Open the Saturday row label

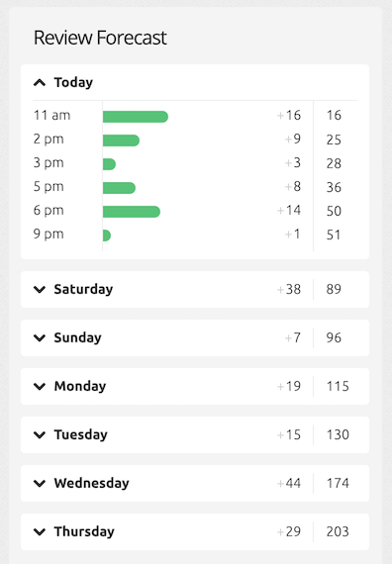click(x=83, y=289)
